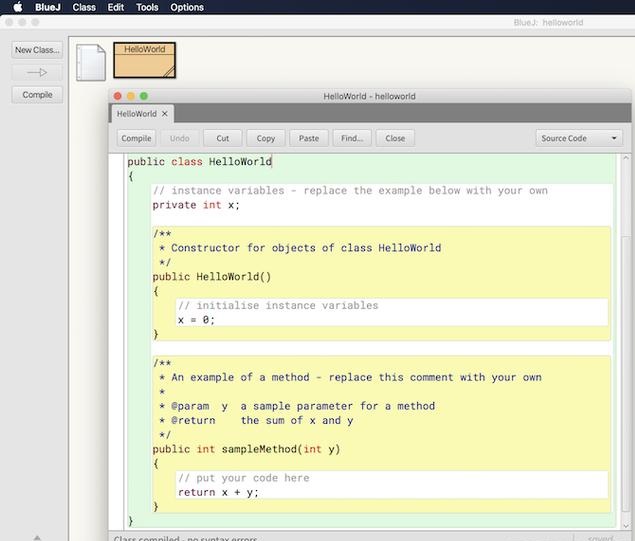Click Compile in the editor toolbar

click(x=136, y=138)
